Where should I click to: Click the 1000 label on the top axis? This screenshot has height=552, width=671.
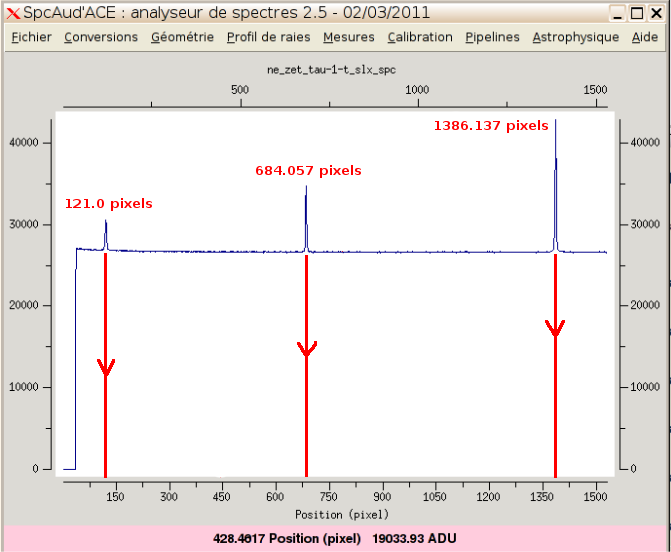(417, 90)
